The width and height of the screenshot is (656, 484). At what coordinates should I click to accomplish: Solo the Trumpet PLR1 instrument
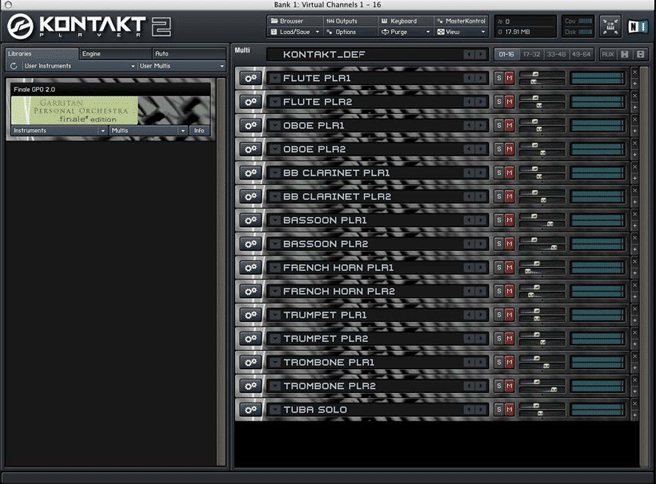[499, 315]
